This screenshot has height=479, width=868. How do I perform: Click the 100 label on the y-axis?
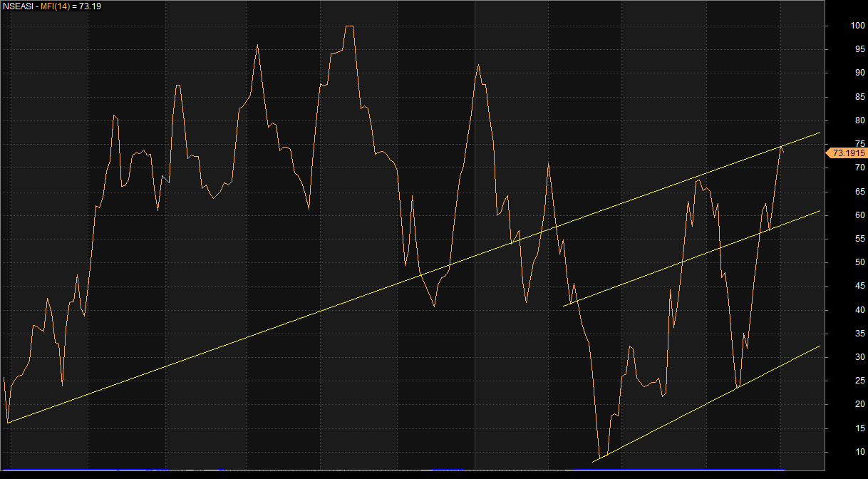point(857,26)
